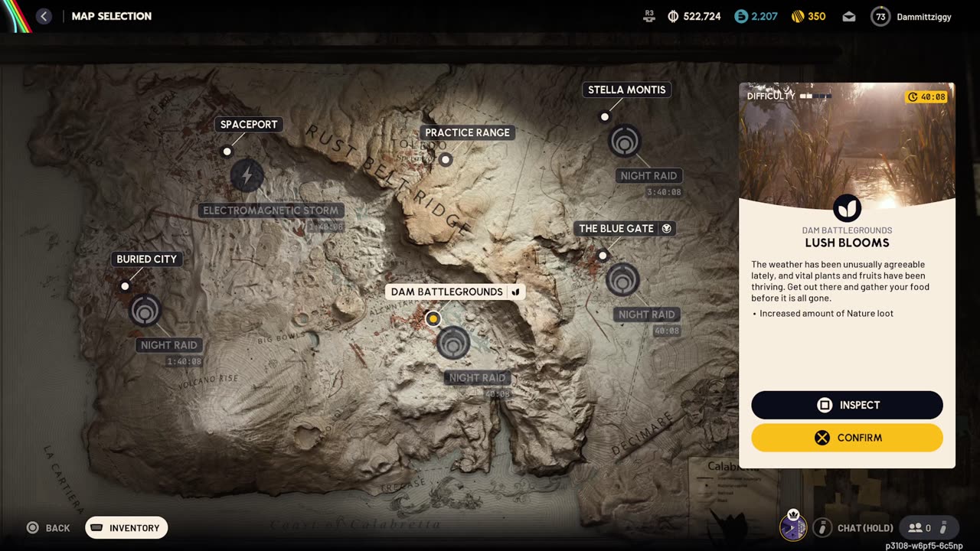This screenshot has height=551, width=980.
Task: Select the Stella Montis marker dot
Action: pos(605,117)
